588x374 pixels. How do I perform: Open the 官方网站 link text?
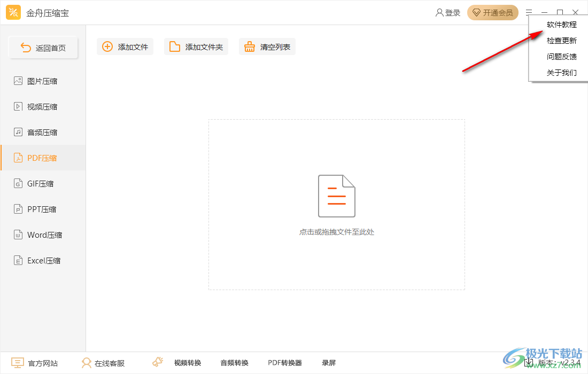[43, 363]
